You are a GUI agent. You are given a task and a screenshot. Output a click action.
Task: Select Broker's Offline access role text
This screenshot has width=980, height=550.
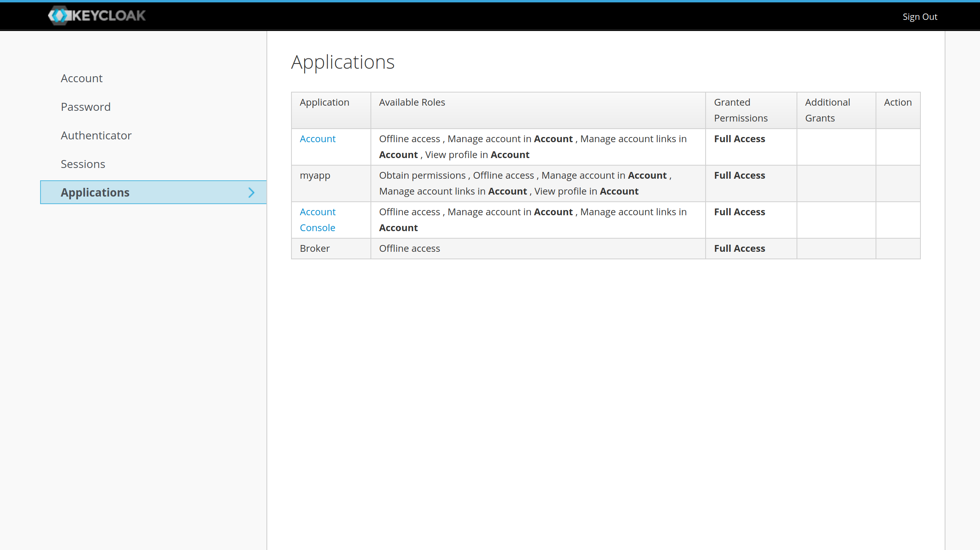tap(409, 248)
